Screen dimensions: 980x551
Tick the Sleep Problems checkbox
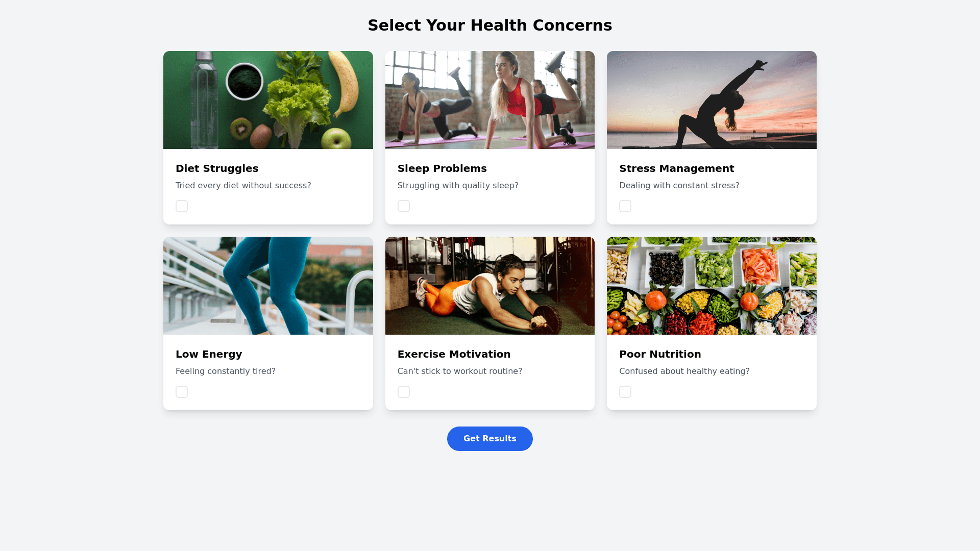click(x=404, y=206)
